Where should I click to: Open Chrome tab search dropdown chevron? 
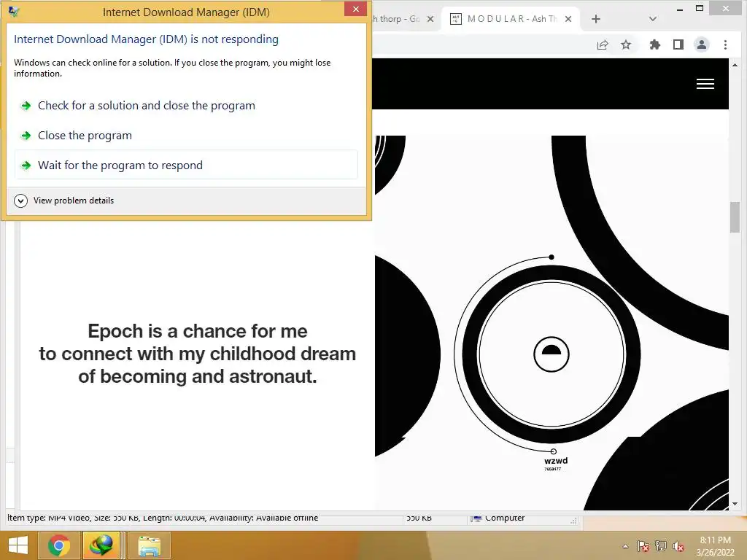tap(653, 19)
